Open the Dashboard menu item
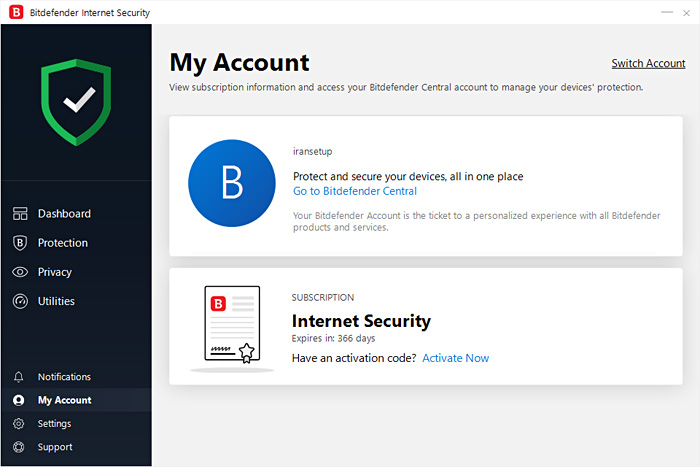 64,213
